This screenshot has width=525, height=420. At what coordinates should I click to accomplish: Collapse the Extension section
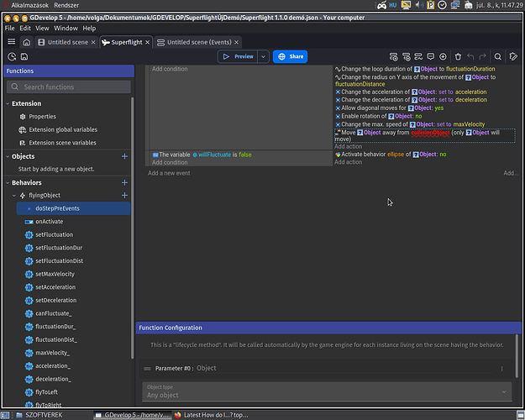click(x=8, y=104)
